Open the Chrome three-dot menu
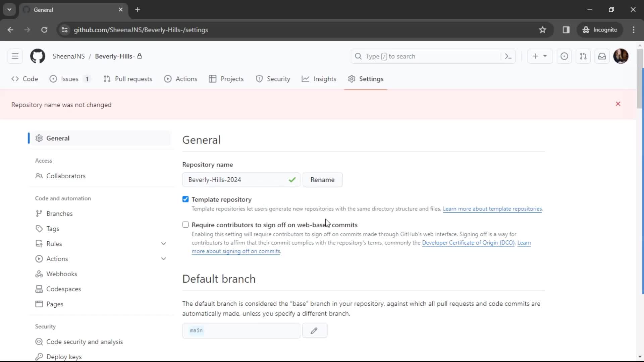This screenshot has width=644, height=362. click(x=634, y=30)
